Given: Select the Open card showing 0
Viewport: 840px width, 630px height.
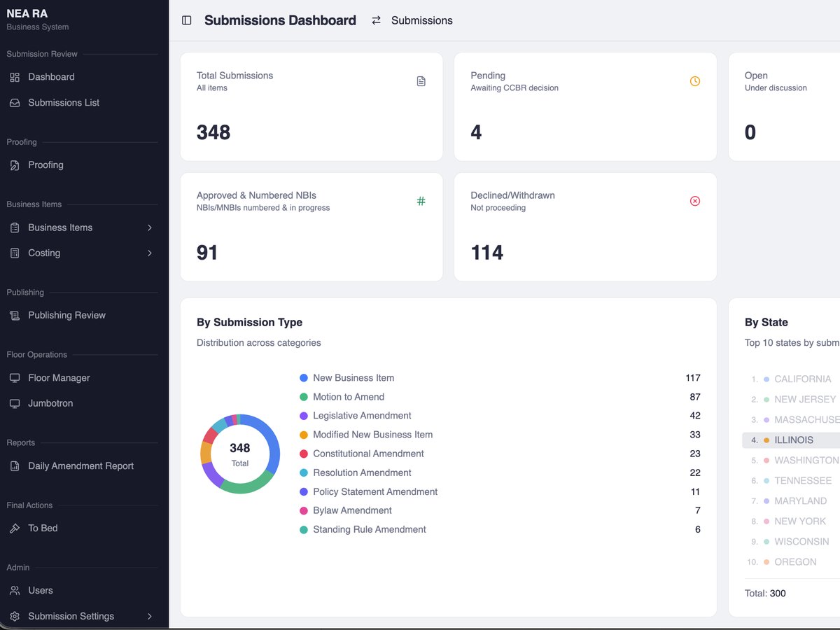Looking at the screenshot, I should tap(784, 106).
